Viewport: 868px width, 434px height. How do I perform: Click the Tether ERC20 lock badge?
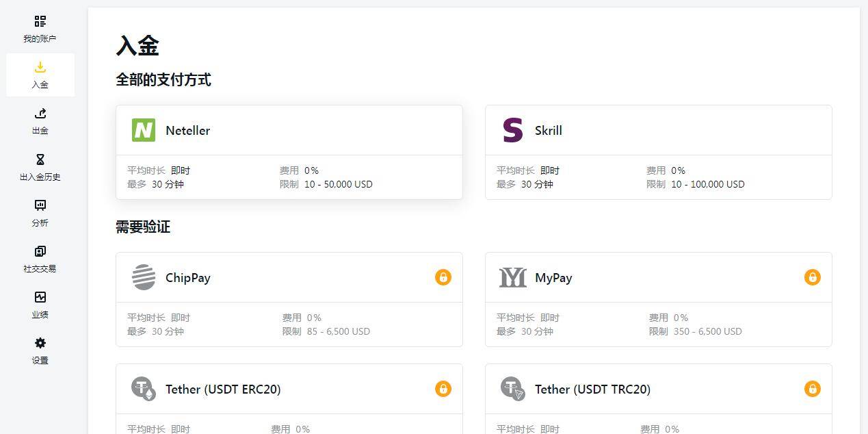click(x=443, y=389)
